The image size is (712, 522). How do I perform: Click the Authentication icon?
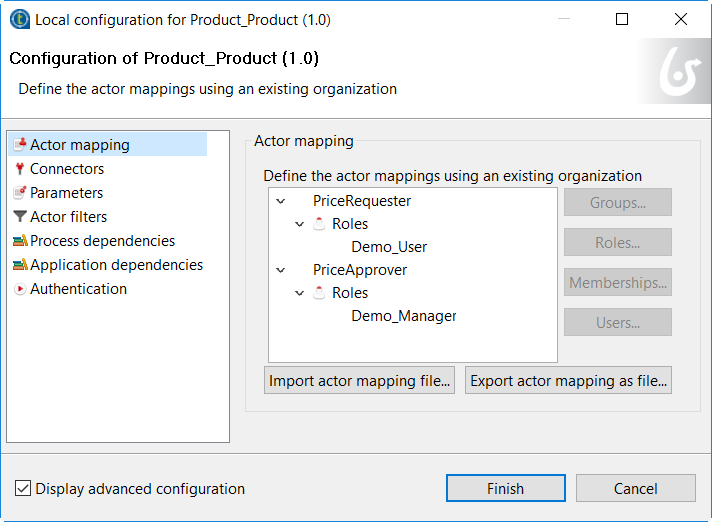point(20,289)
